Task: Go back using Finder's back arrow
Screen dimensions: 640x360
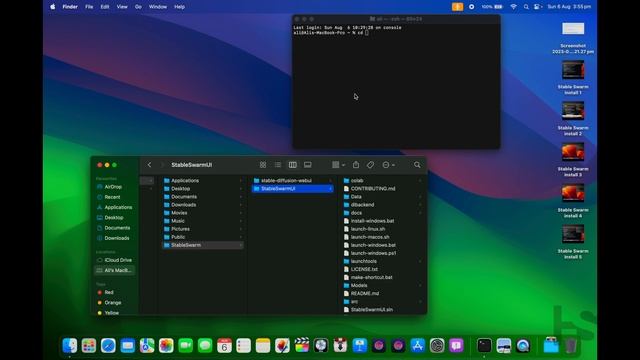Action: coord(149,165)
